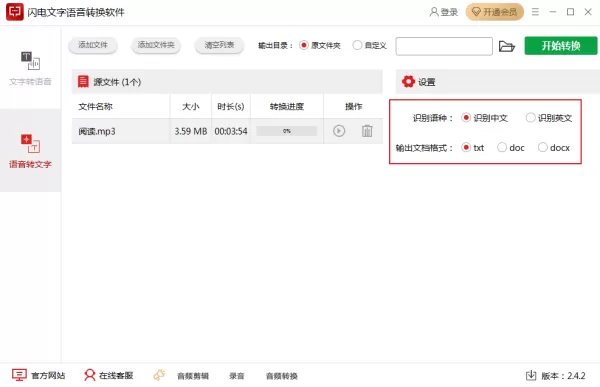Click the 3.59 MB size cell
The height and width of the screenshot is (387, 600).
tap(191, 131)
